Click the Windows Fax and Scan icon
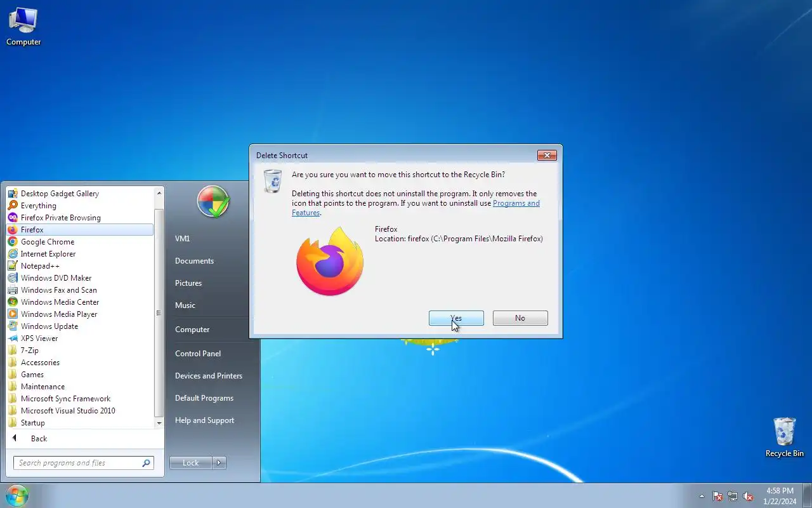812x508 pixels. tap(12, 290)
